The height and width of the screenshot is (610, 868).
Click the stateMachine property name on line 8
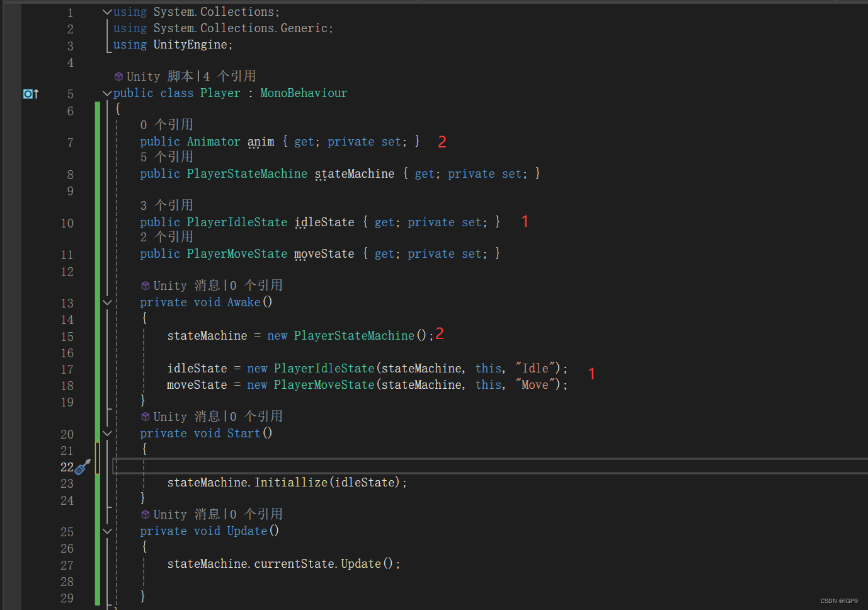point(355,174)
